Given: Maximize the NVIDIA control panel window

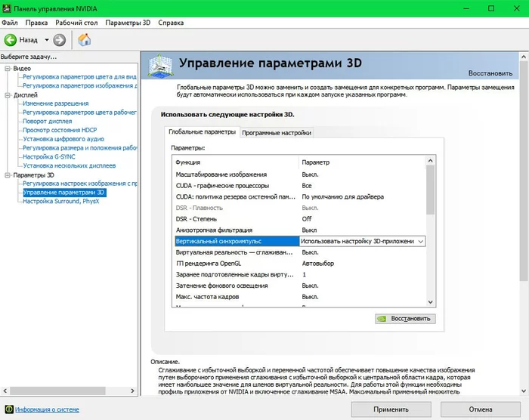Looking at the screenshot, I should (x=491, y=8).
